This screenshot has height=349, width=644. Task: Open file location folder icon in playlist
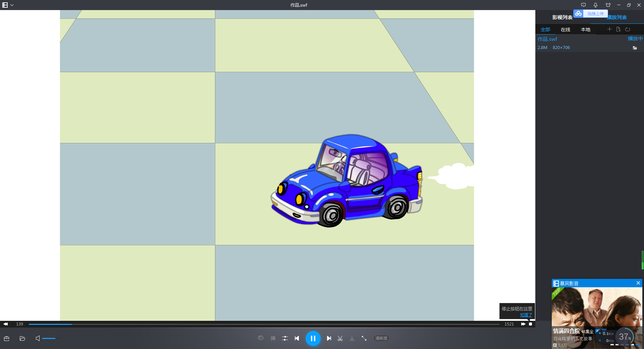635,48
